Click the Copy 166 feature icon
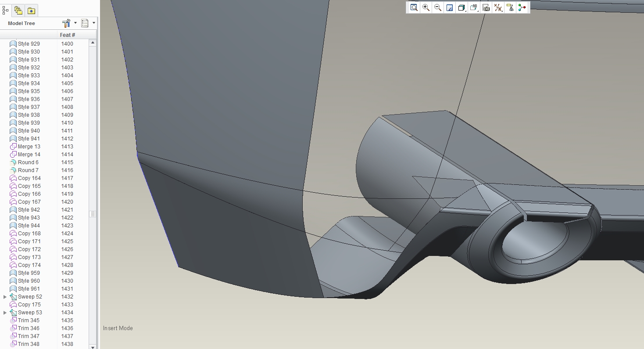 click(13, 194)
